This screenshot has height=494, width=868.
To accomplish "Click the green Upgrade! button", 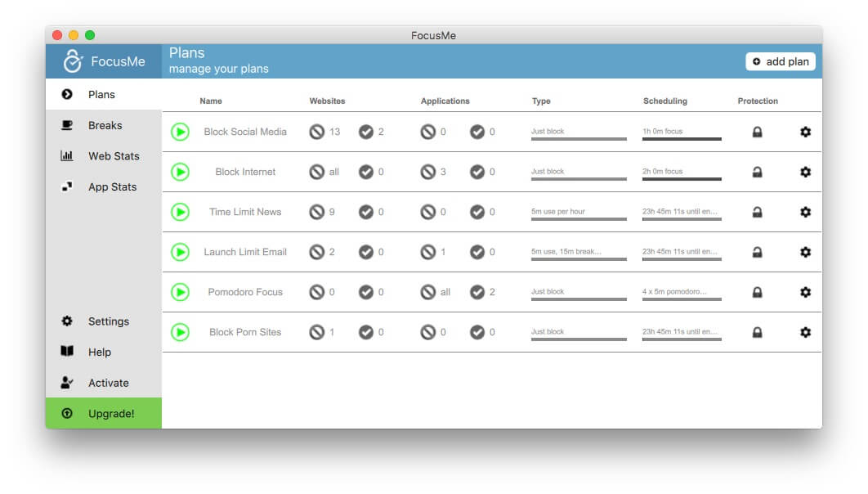I will point(104,413).
